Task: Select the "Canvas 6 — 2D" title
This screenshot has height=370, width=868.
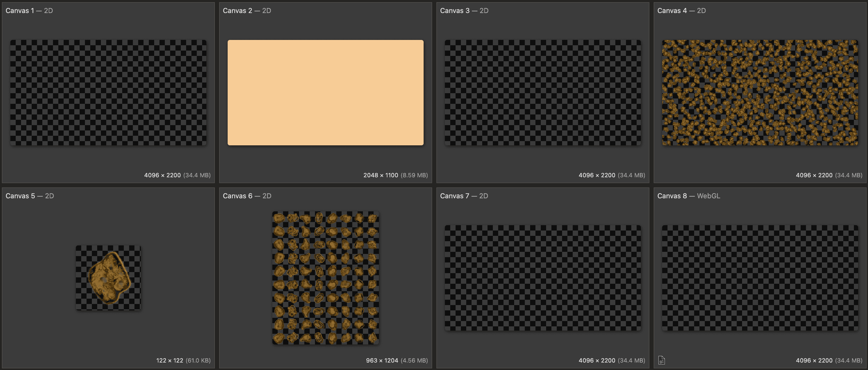Action: [x=247, y=196]
